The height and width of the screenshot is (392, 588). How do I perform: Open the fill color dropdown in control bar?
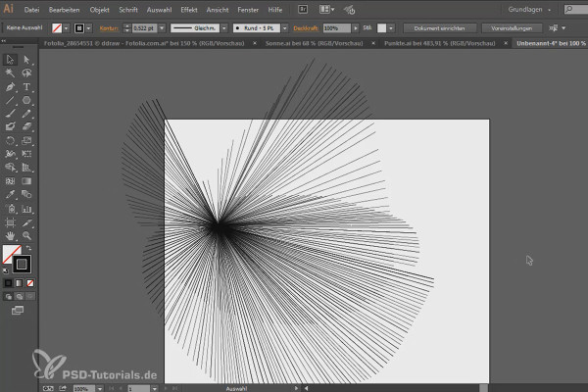(66, 28)
